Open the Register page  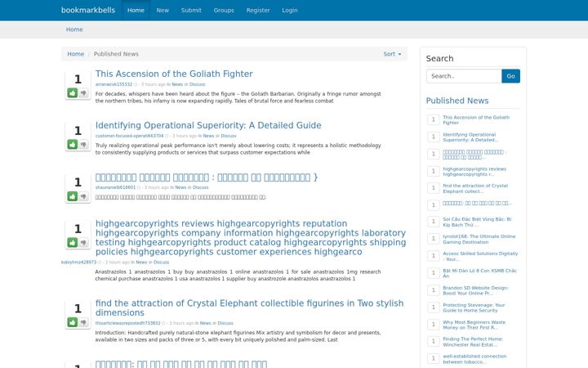[x=258, y=10]
